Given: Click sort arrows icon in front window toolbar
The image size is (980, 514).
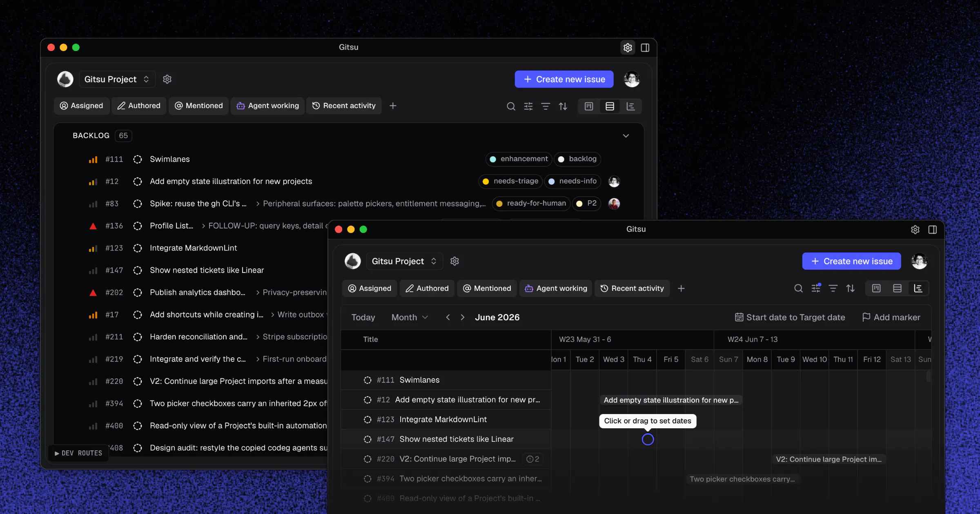Looking at the screenshot, I should click(x=851, y=288).
